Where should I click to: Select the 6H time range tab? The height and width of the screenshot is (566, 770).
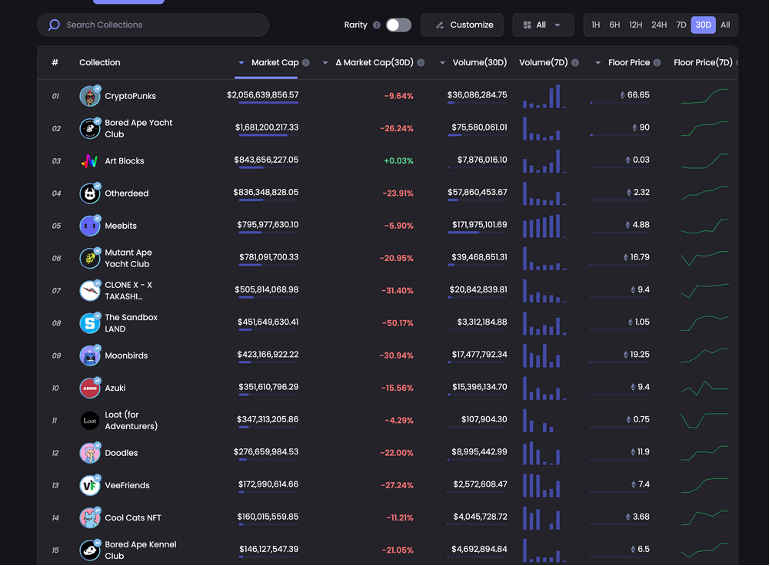coord(615,25)
